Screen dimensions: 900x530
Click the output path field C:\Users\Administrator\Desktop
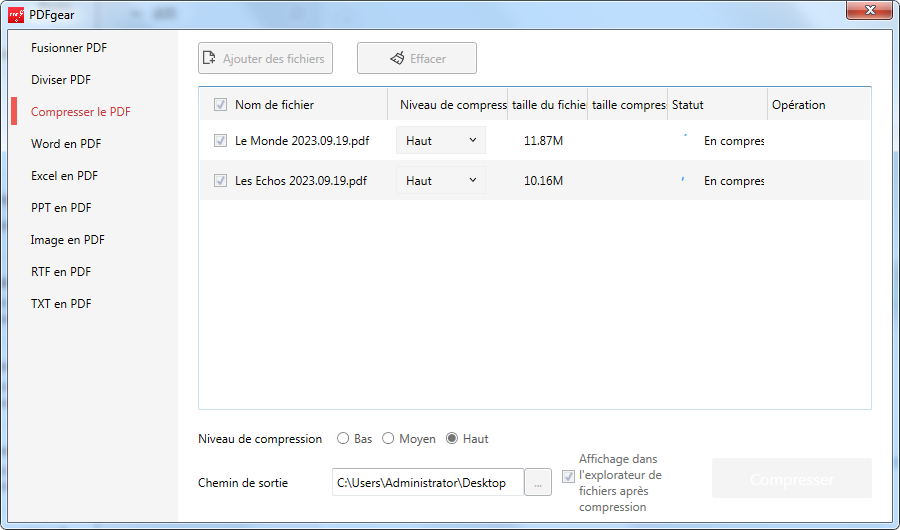pos(428,482)
